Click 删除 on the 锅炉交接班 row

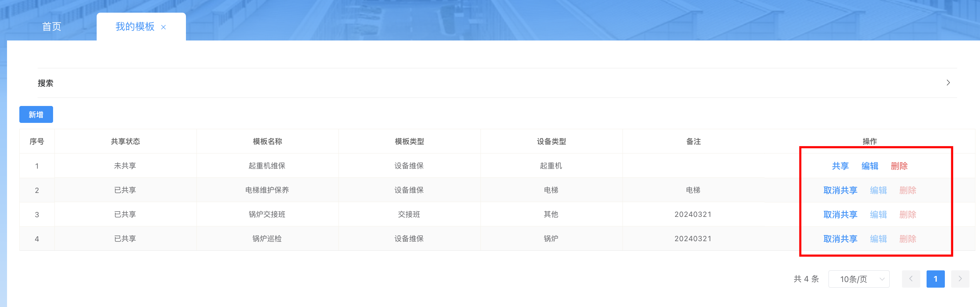tap(907, 215)
